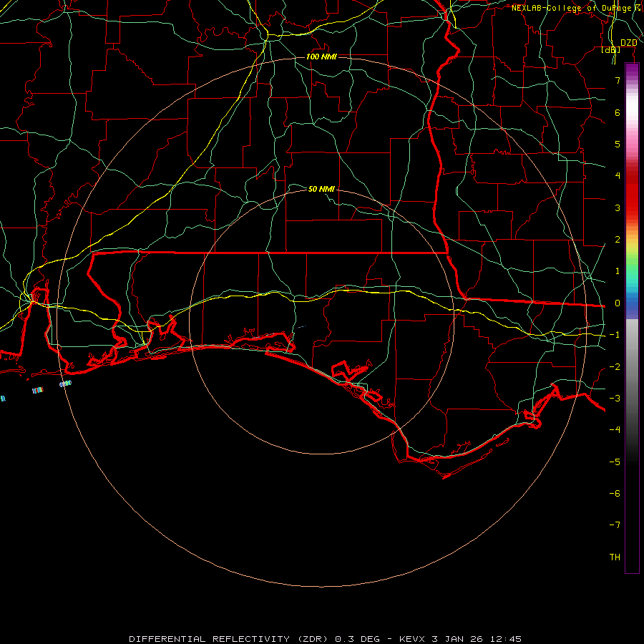Select the -2 value on the dB scale

615,366
